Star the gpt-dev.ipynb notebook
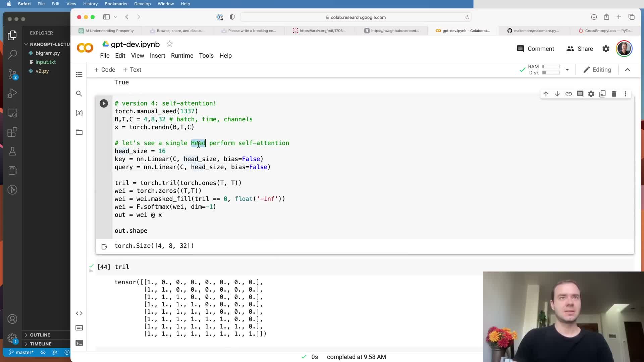Image resolution: width=644 pixels, height=362 pixels. tap(170, 44)
